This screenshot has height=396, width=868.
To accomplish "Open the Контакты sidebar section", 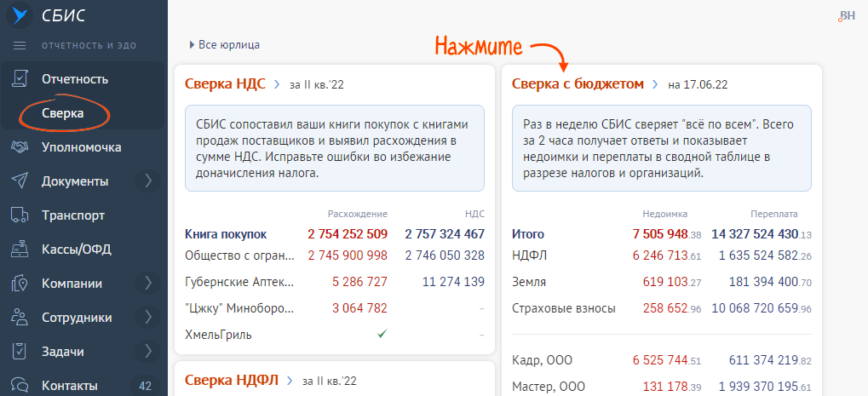I will point(69,385).
